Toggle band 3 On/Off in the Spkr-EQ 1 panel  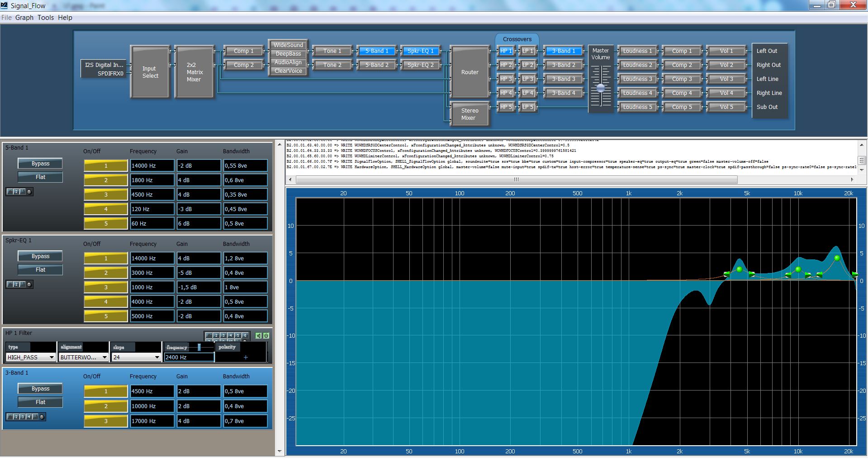(106, 287)
